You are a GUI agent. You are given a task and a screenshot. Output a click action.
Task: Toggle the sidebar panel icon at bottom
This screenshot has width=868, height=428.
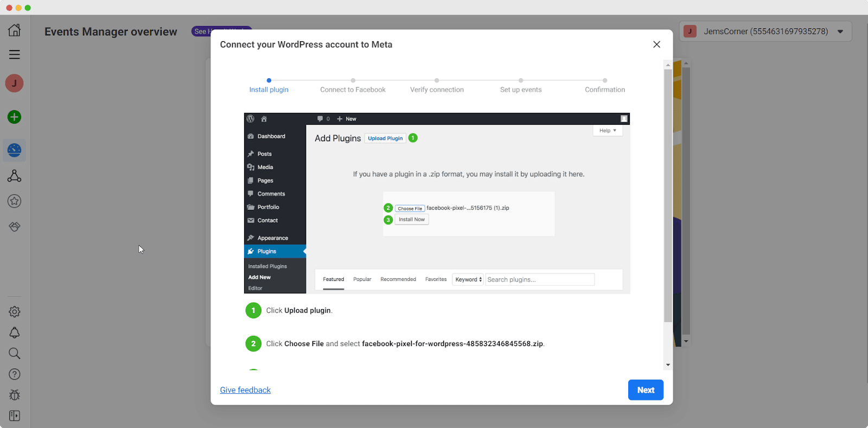(x=15, y=416)
